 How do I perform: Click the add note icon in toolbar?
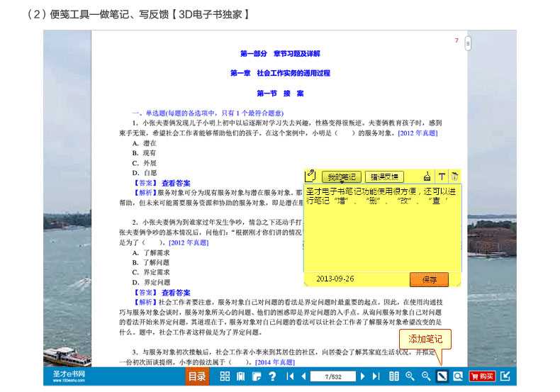pyautogui.click(x=442, y=376)
